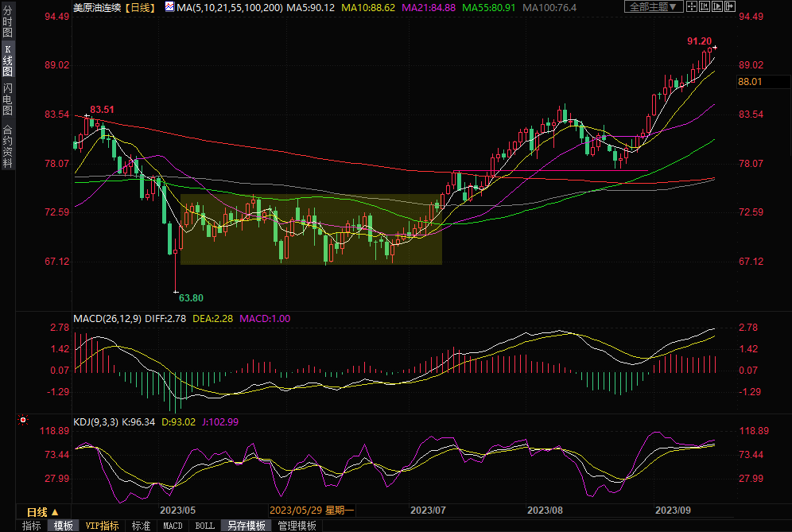This screenshot has width=792, height=532.
Task: Click the 管理模板 button
Action: pos(297,526)
